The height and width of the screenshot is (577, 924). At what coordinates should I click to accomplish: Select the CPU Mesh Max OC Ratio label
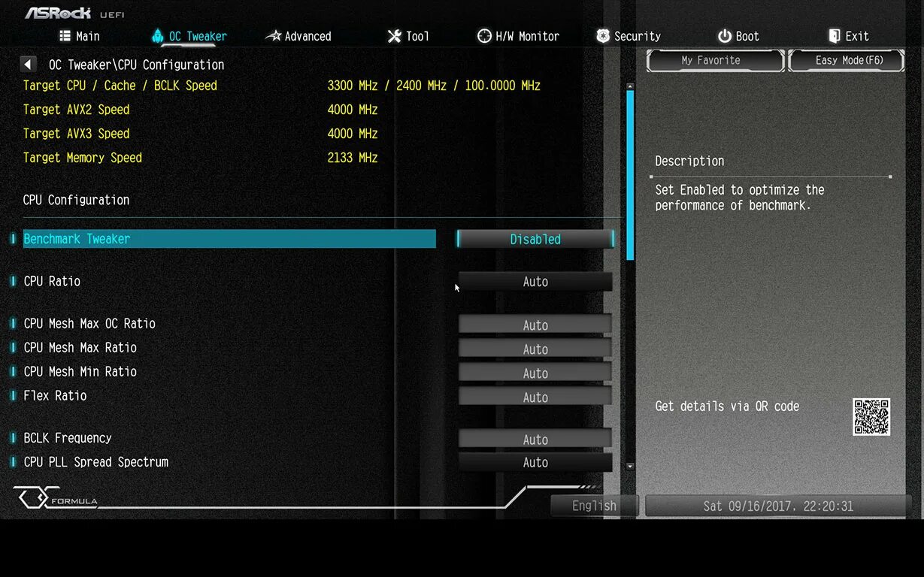(x=89, y=324)
